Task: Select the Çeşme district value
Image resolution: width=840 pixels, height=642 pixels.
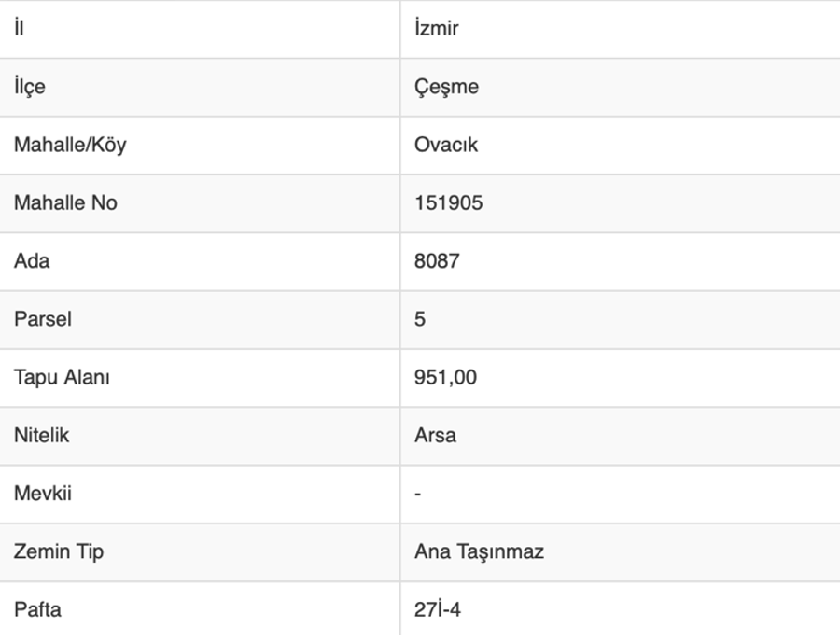Action: tap(446, 87)
